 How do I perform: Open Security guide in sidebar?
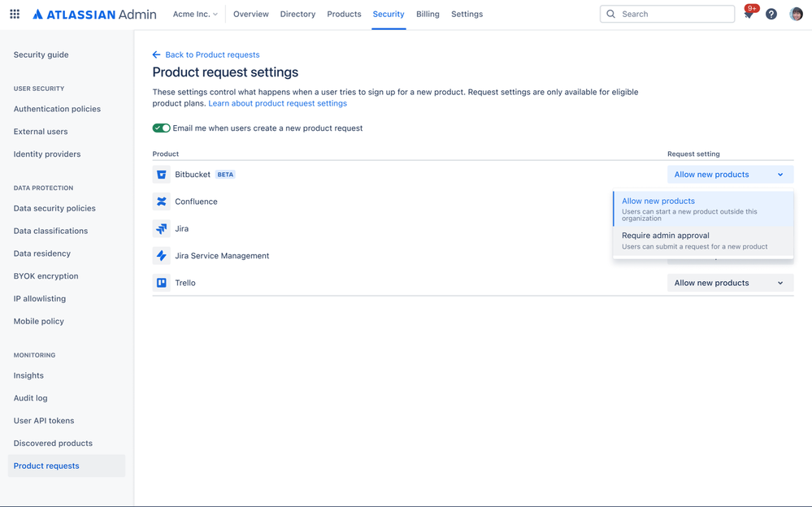click(x=41, y=54)
